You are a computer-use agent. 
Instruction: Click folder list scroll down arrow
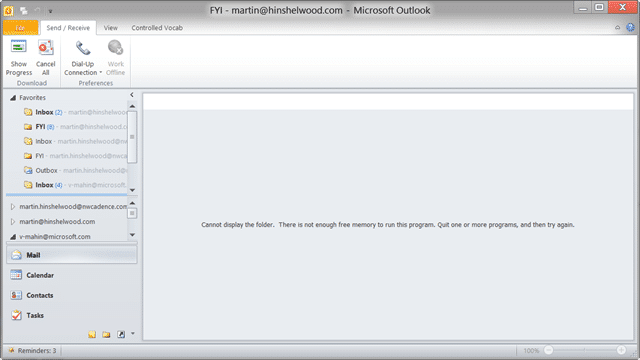pyautogui.click(x=132, y=235)
